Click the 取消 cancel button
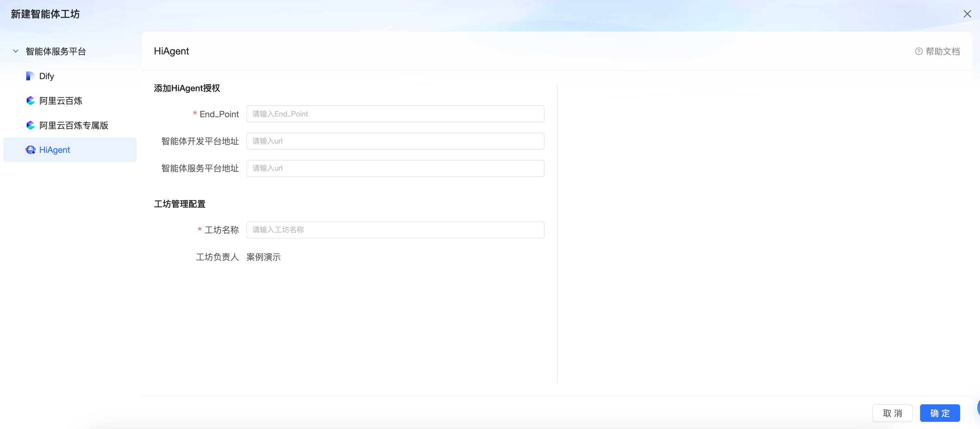The height and width of the screenshot is (429, 980). click(x=892, y=413)
